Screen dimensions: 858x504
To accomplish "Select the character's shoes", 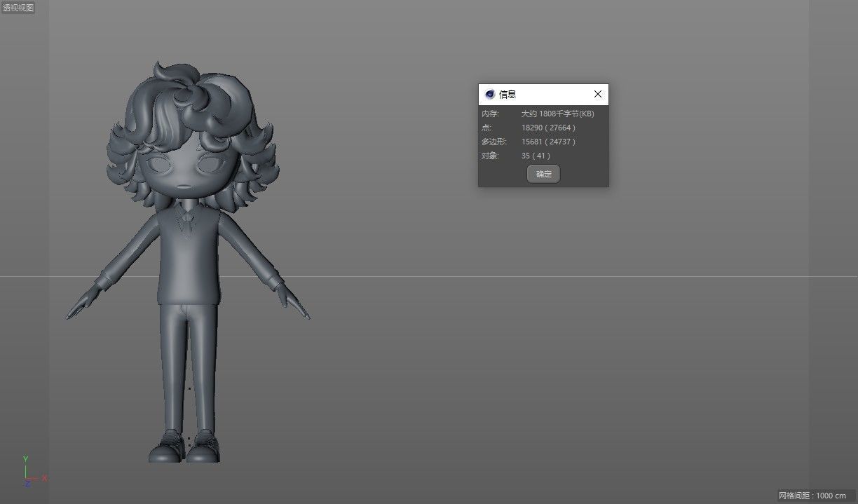I will (184, 447).
